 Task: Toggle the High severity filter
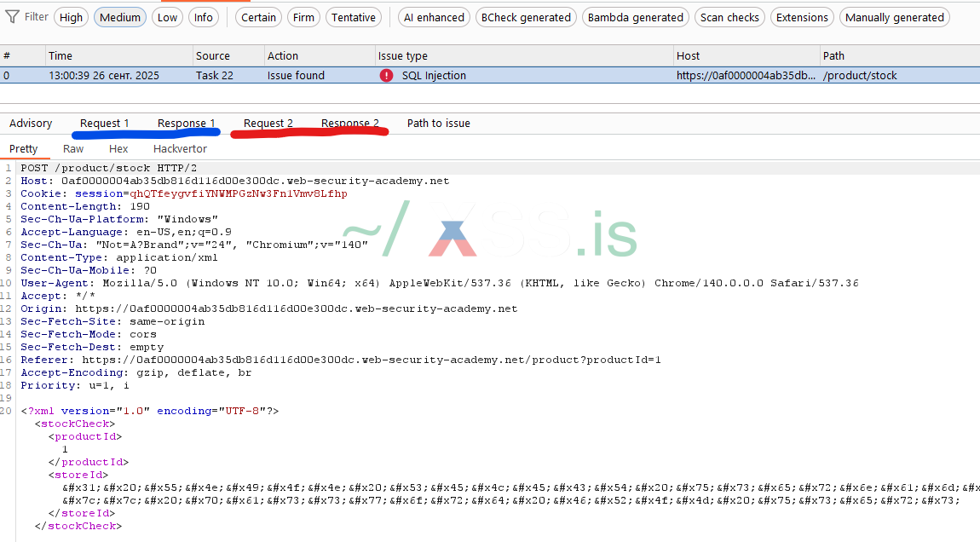[x=72, y=18]
